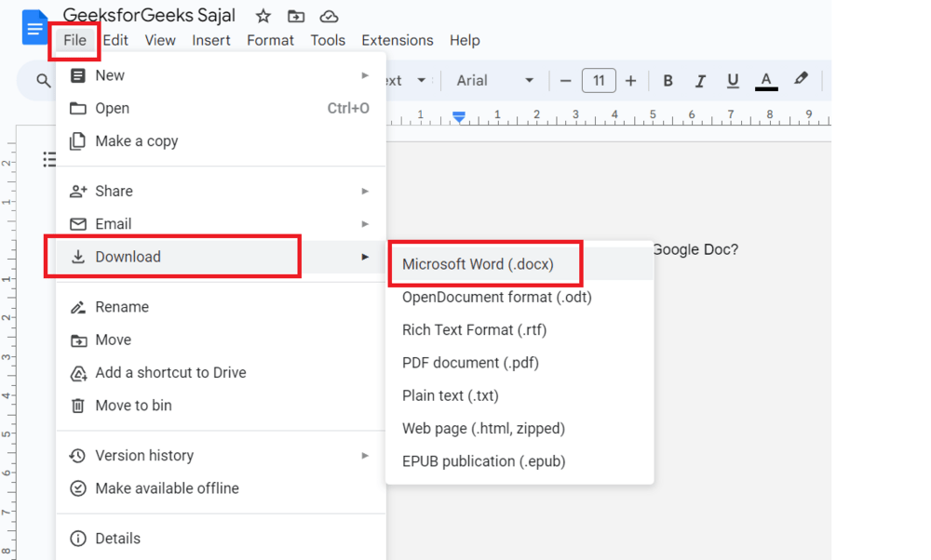Open the Tools menu
Image resolution: width=931 pixels, height=560 pixels.
328,40
